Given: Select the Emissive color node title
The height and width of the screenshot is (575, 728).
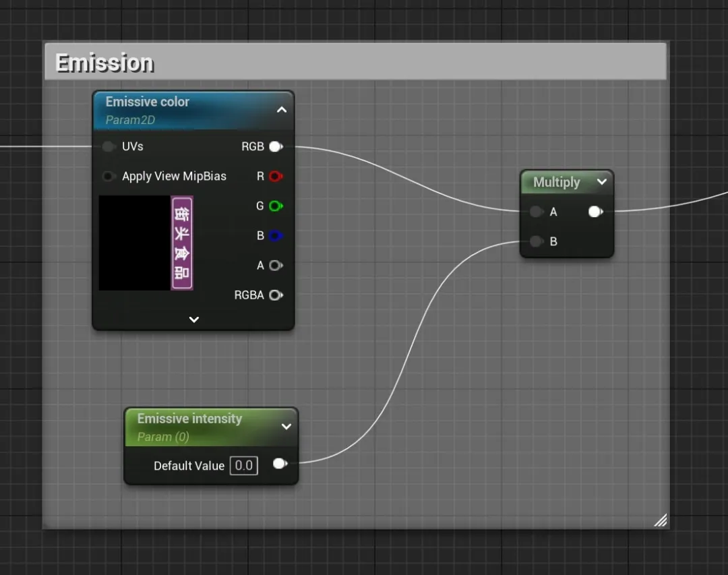Looking at the screenshot, I should 147,102.
